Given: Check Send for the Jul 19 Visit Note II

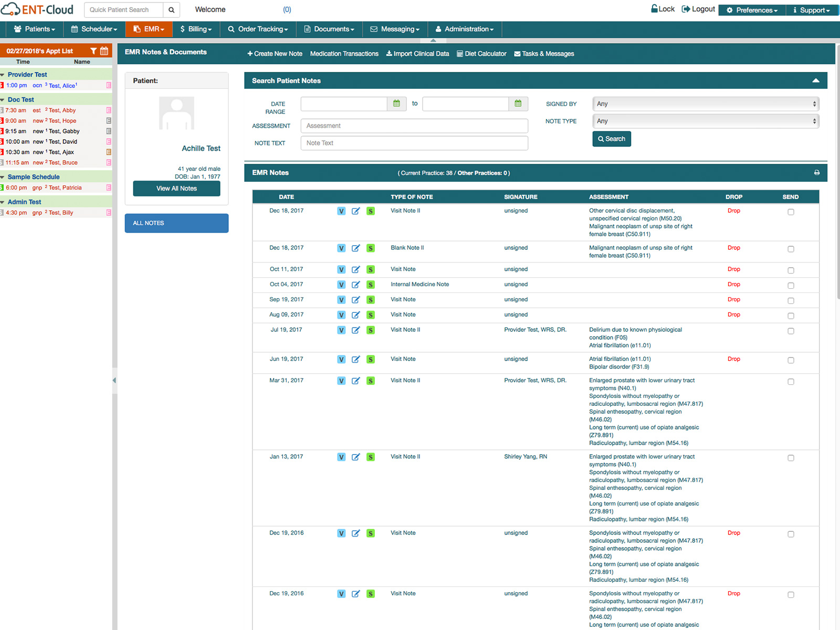Looking at the screenshot, I should coord(791,331).
